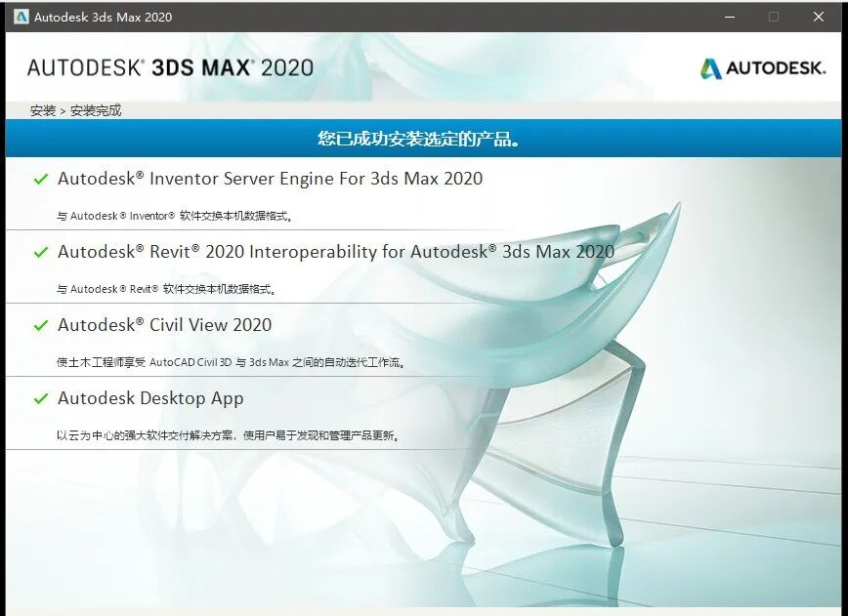Click the disabled maximize button in title bar

(x=774, y=17)
